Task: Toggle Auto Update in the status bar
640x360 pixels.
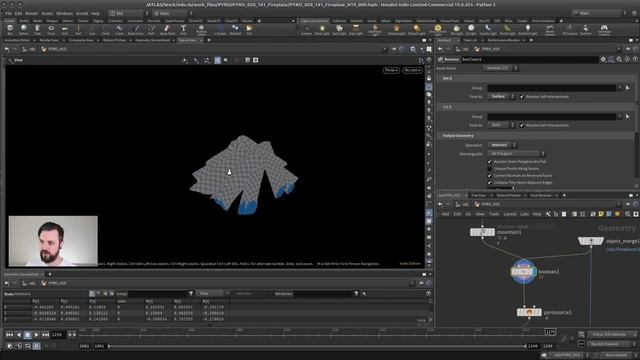Action: pyautogui.click(x=616, y=355)
